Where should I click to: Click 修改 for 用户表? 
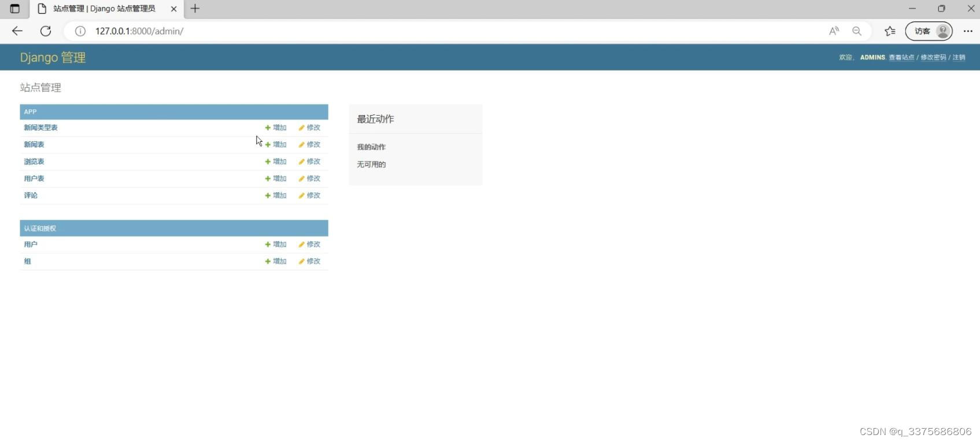(x=309, y=178)
